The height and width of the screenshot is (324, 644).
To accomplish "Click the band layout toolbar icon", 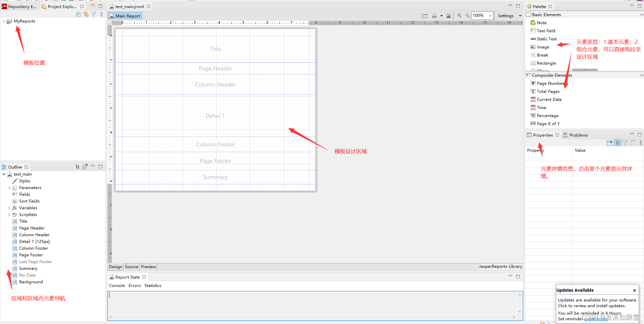I will pos(425,15).
